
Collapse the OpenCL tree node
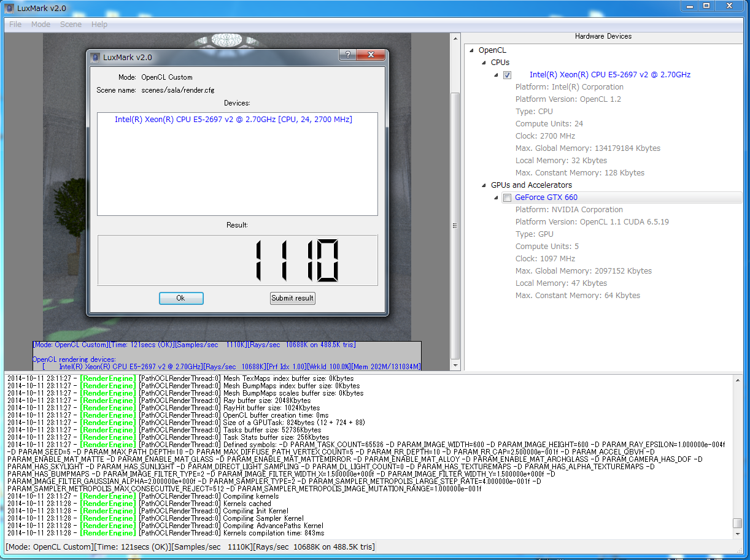pos(471,50)
